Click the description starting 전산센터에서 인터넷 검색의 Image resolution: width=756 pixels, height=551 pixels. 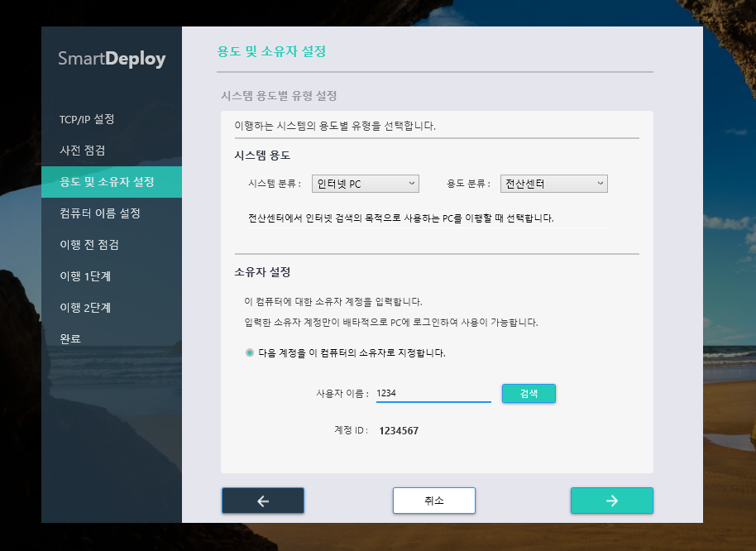[x=400, y=218]
